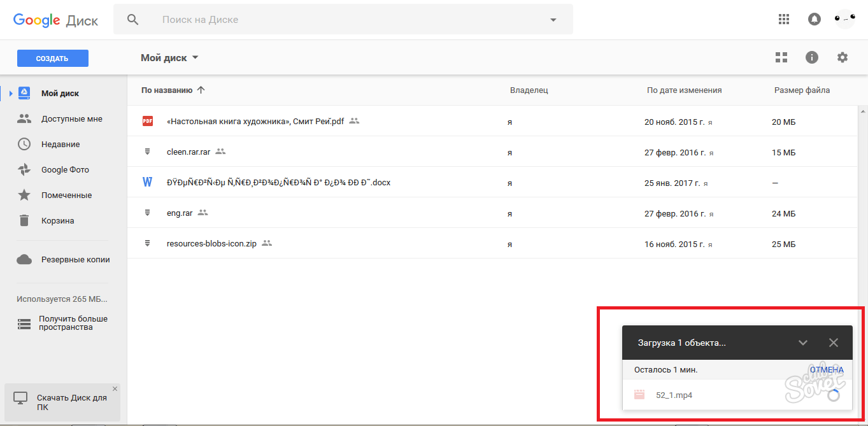Open Доступные мне section
Viewport: 868px width, 426px height.
click(71, 119)
